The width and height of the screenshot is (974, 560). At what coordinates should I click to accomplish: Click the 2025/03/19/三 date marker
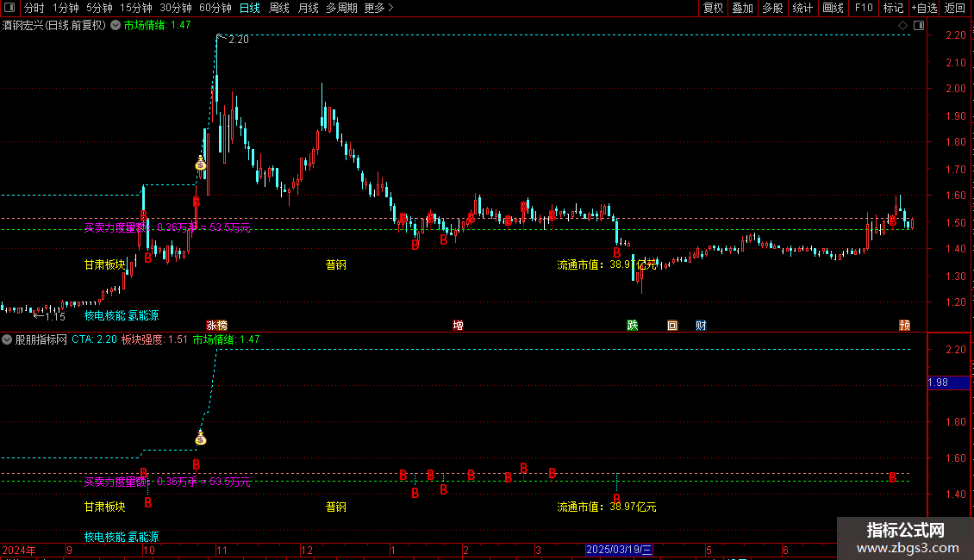point(619,550)
